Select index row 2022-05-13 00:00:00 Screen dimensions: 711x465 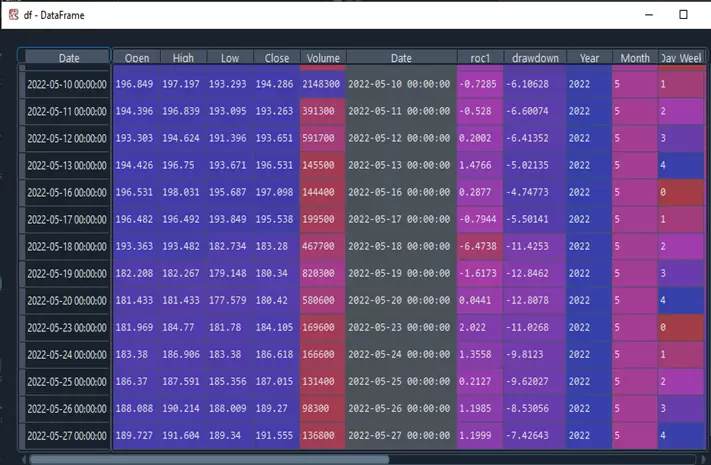[x=65, y=165]
